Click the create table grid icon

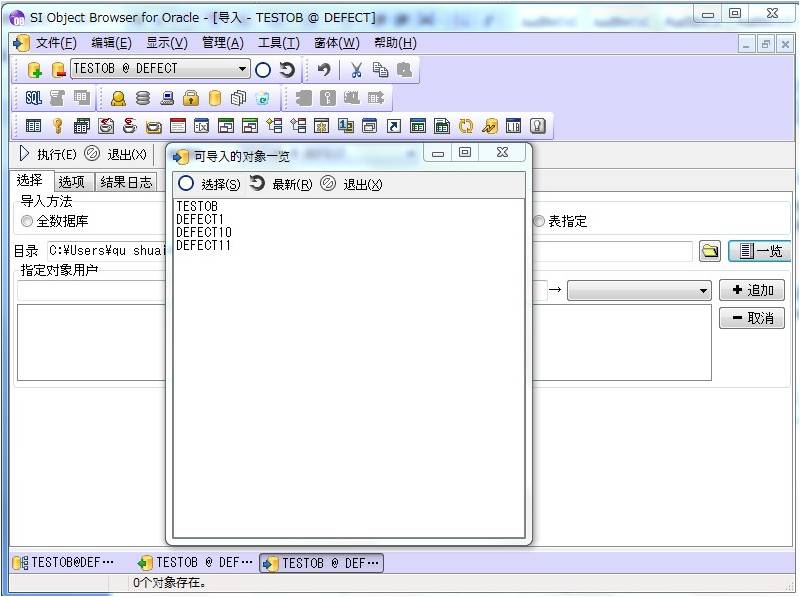coord(34,126)
